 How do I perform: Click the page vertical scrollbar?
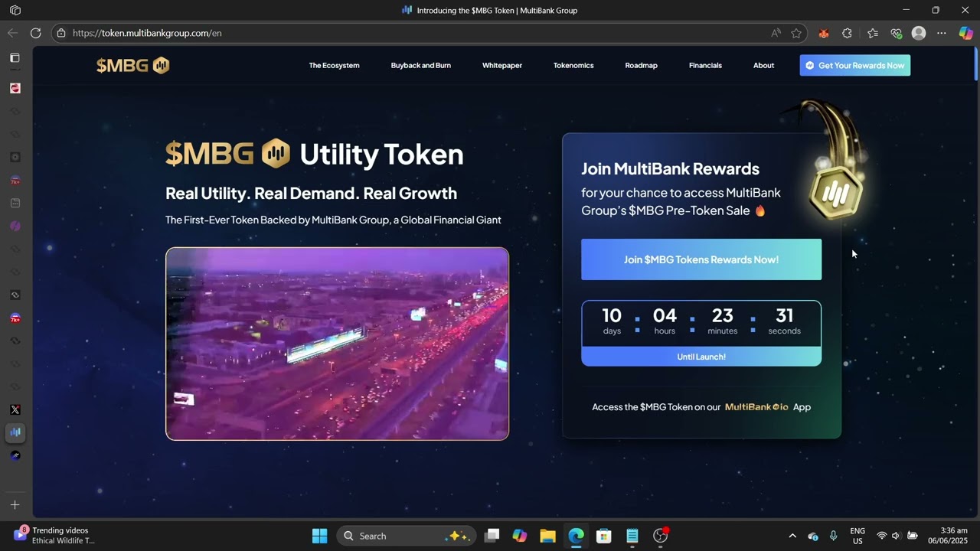pyautogui.click(x=976, y=63)
